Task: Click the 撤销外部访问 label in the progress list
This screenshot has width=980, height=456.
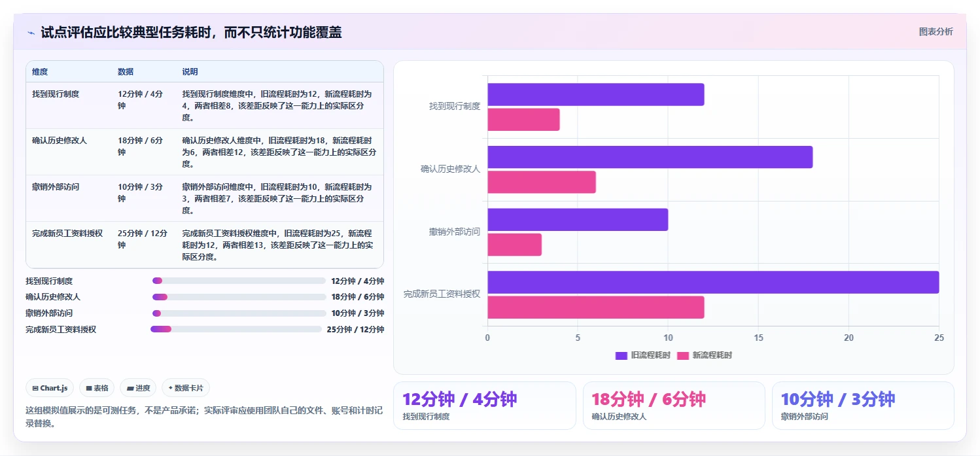Action: (x=49, y=313)
